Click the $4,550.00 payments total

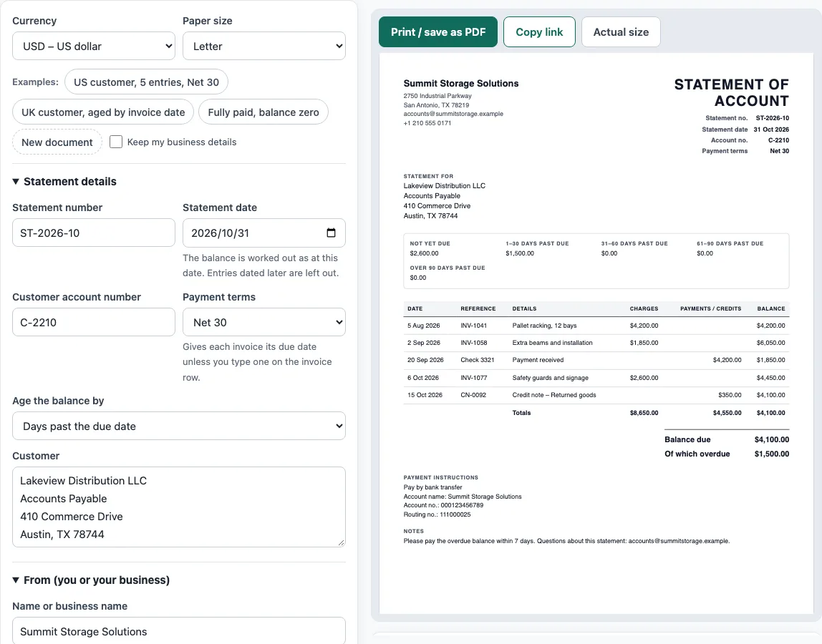727,413
